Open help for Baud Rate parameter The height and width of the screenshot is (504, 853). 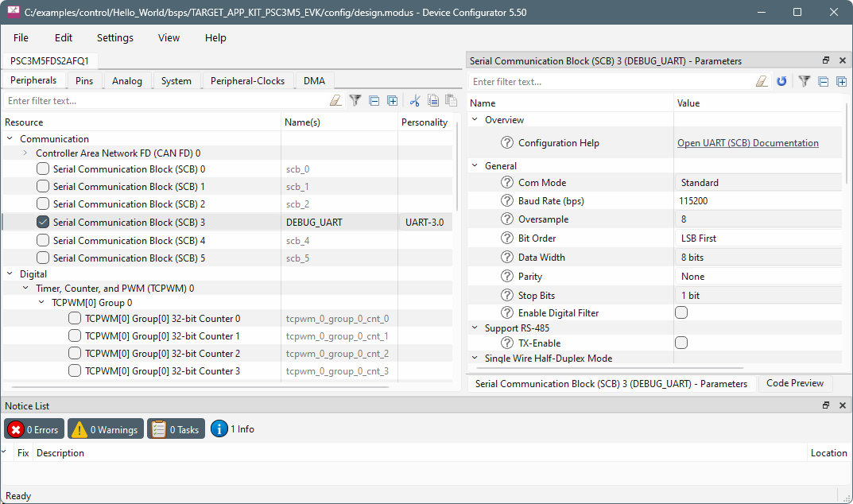(x=507, y=201)
